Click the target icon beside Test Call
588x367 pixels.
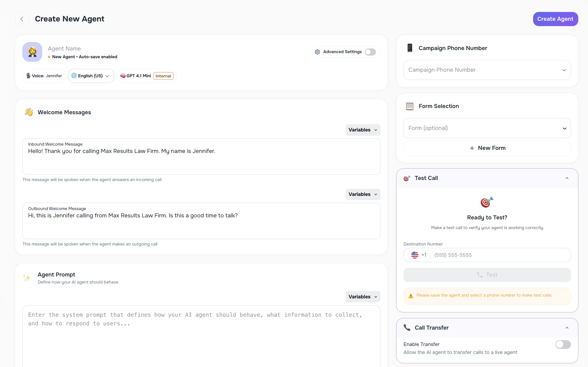point(407,178)
